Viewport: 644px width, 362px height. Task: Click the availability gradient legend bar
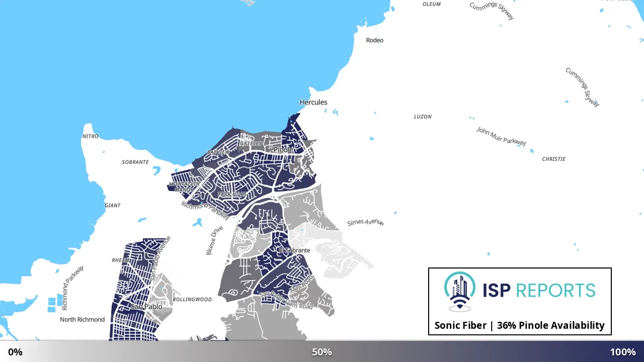coord(322,351)
